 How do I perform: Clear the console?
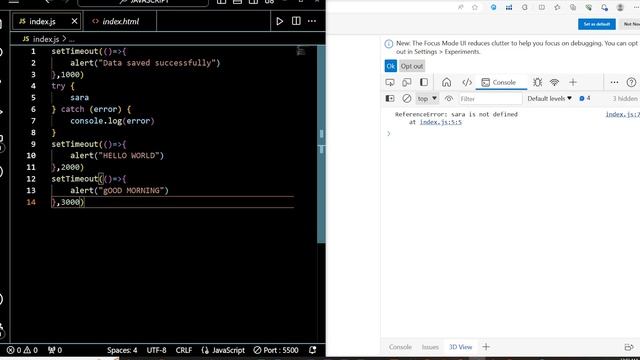pyautogui.click(x=407, y=98)
